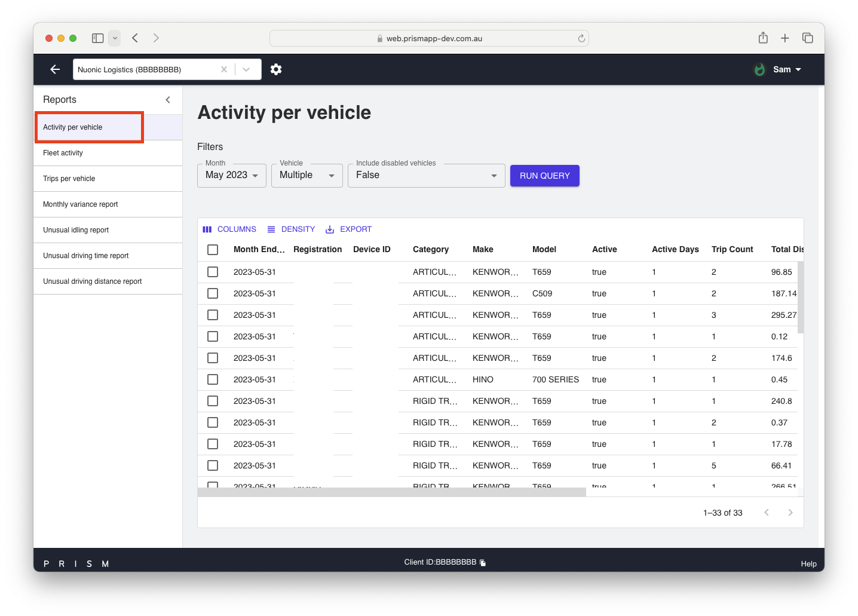858x616 pixels.
Task: Clear the Nuonic Logistics client selection
Action: point(224,69)
